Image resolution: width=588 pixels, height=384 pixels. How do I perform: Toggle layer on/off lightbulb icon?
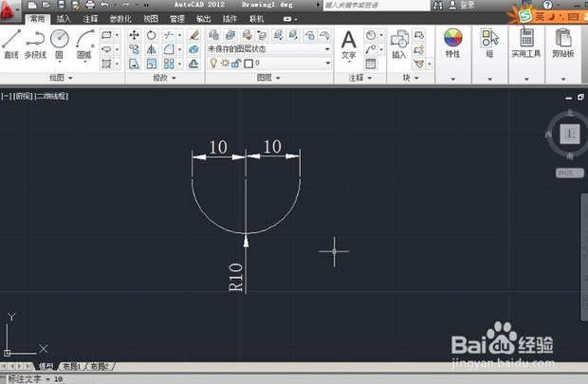[x=213, y=63]
